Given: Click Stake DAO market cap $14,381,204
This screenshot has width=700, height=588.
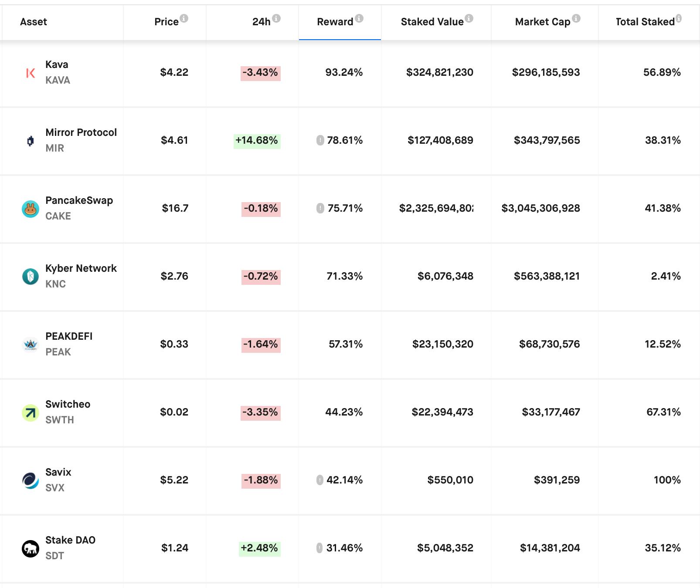Looking at the screenshot, I should click(550, 548).
